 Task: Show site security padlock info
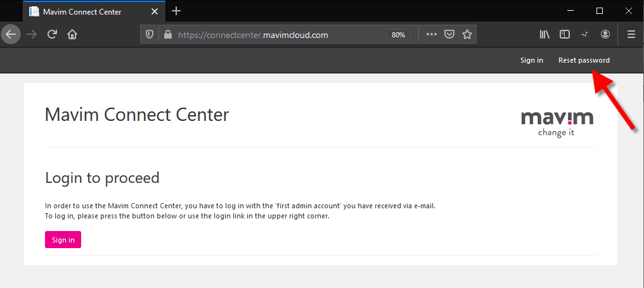pos(167,35)
